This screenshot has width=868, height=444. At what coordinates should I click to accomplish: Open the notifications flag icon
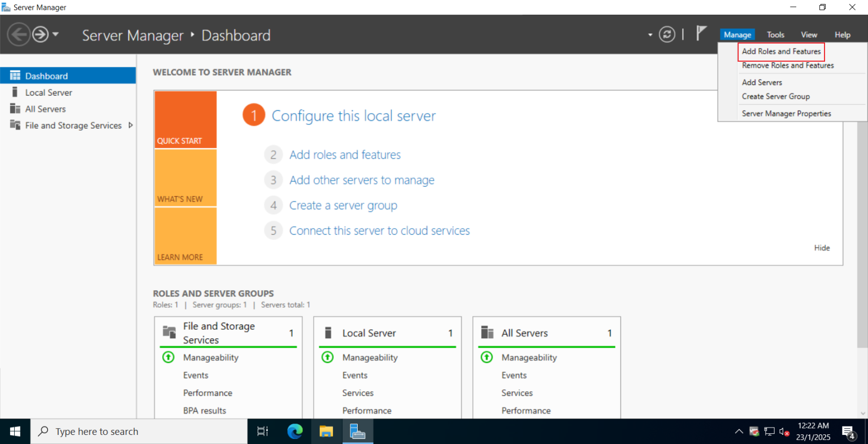click(x=701, y=33)
